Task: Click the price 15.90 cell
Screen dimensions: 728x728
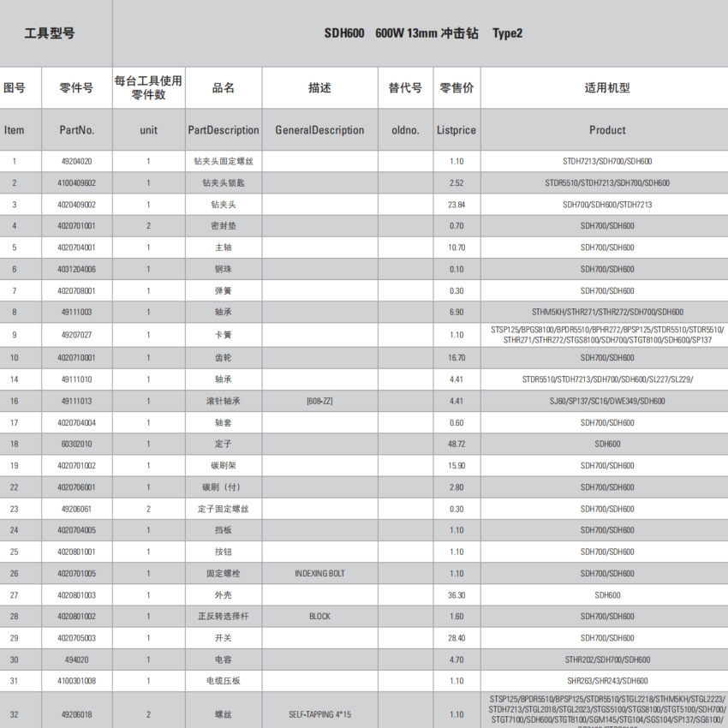Action: [x=456, y=466]
